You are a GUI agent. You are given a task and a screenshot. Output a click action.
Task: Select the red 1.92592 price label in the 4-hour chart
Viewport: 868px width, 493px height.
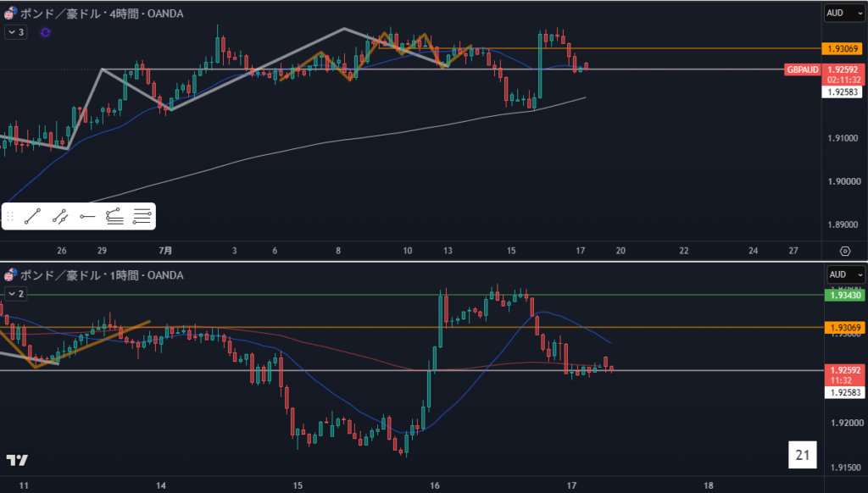[x=843, y=69]
